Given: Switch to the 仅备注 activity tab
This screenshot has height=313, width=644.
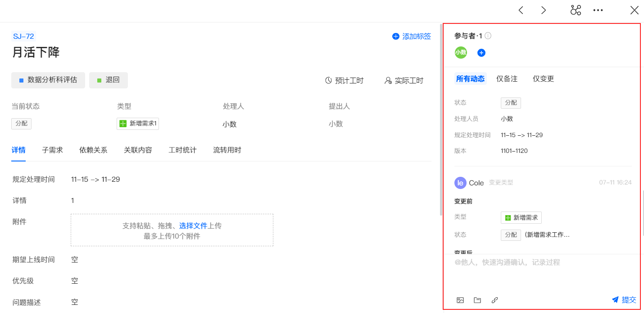Looking at the screenshot, I should [507, 79].
